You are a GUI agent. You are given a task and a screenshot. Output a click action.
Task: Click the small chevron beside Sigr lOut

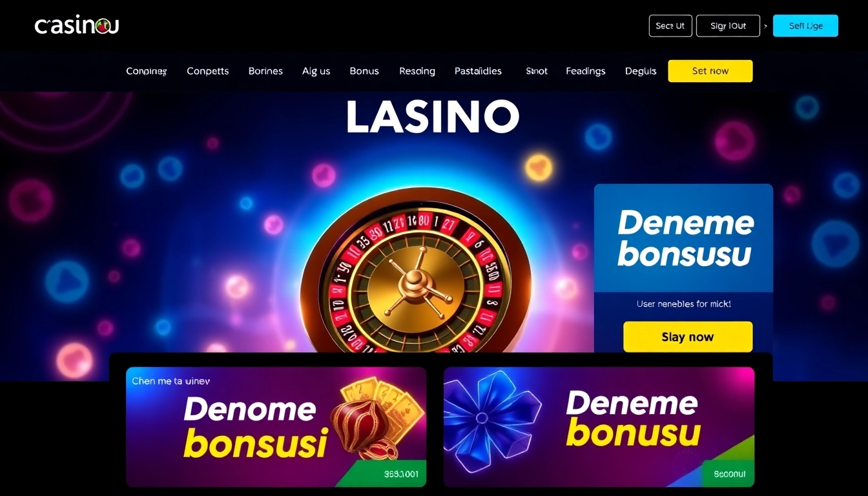766,26
